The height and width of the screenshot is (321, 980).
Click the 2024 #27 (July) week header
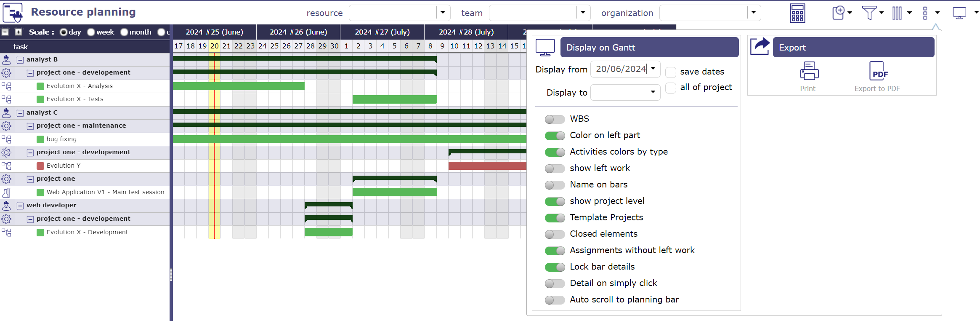pos(382,32)
